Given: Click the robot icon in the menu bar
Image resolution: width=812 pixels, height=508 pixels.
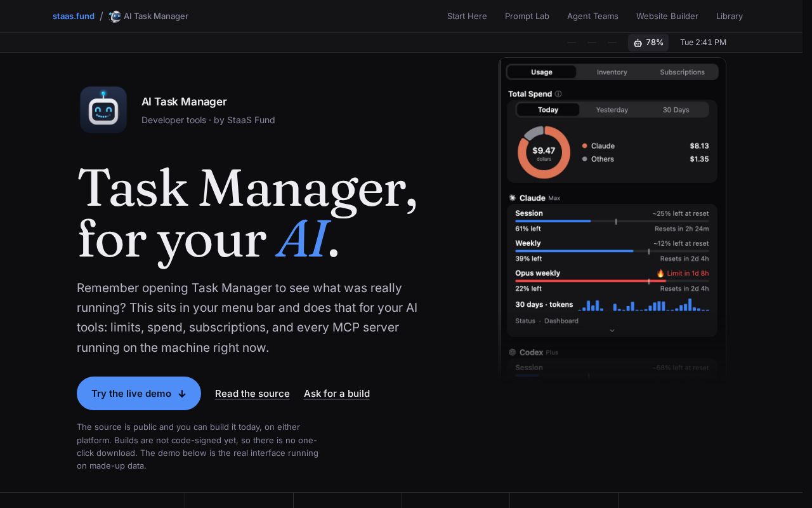Looking at the screenshot, I should tap(638, 43).
